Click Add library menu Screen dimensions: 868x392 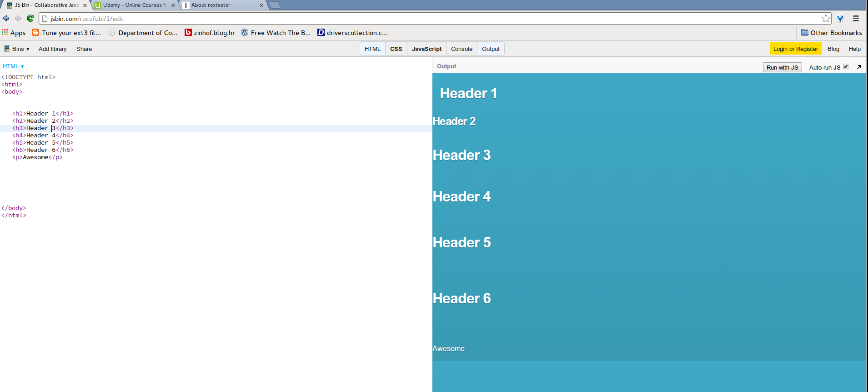[x=53, y=49]
